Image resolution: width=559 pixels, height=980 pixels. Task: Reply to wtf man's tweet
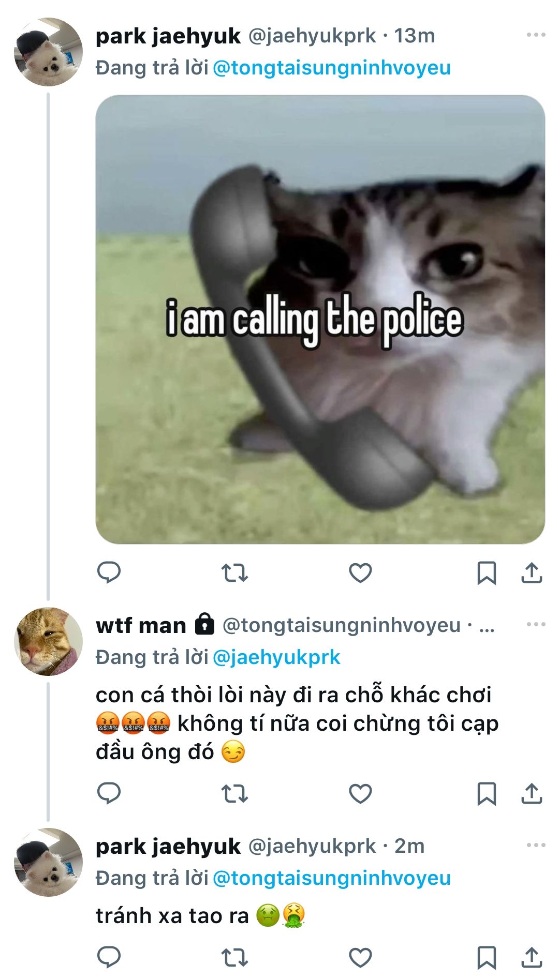pos(109,793)
